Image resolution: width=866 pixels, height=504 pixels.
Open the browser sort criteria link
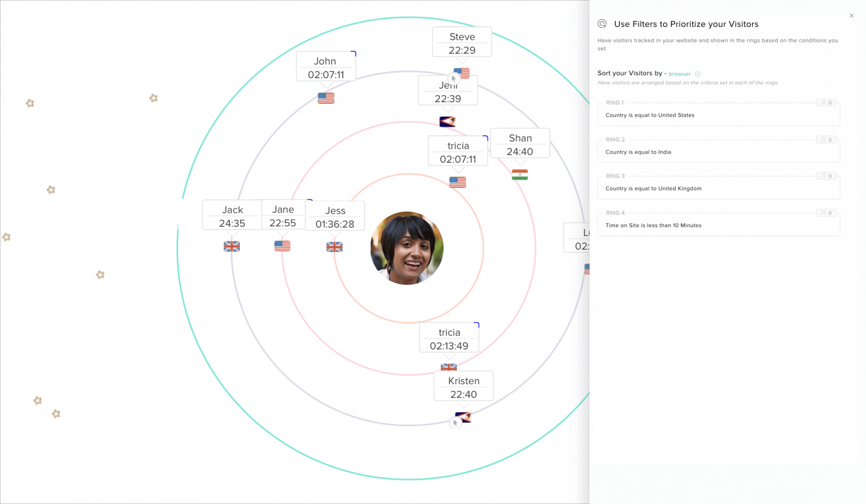[x=679, y=74]
